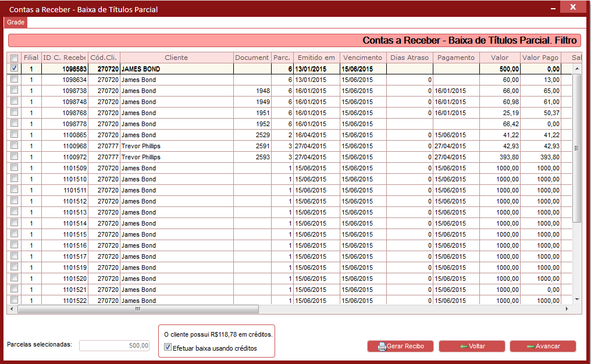The width and height of the screenshot is (591, 364).
Task: Tick the checkbox for ID 1098738
Action: point(15,90)
